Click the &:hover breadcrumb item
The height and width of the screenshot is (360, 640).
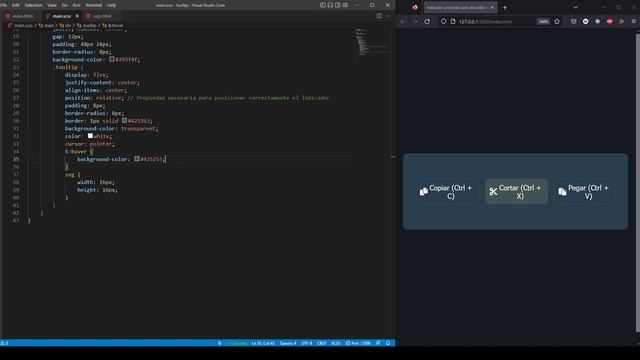tap(113, 25)
